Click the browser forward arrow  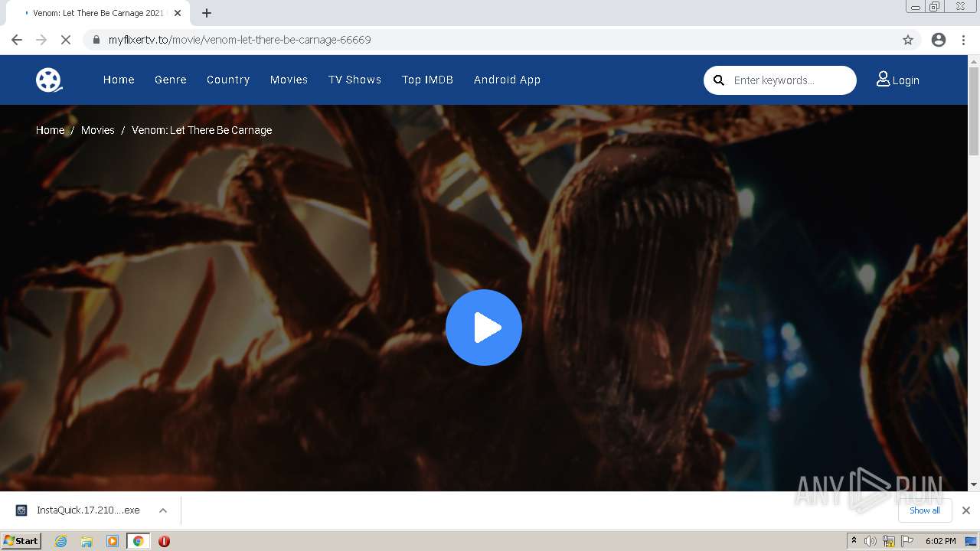pos(41,40)
